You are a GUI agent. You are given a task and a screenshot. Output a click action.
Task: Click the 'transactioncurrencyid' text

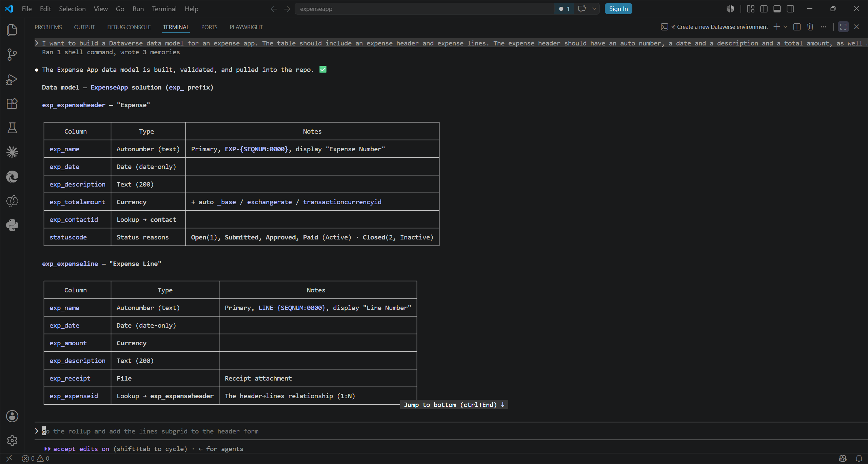pyautogui.click(x=342, y=202)
